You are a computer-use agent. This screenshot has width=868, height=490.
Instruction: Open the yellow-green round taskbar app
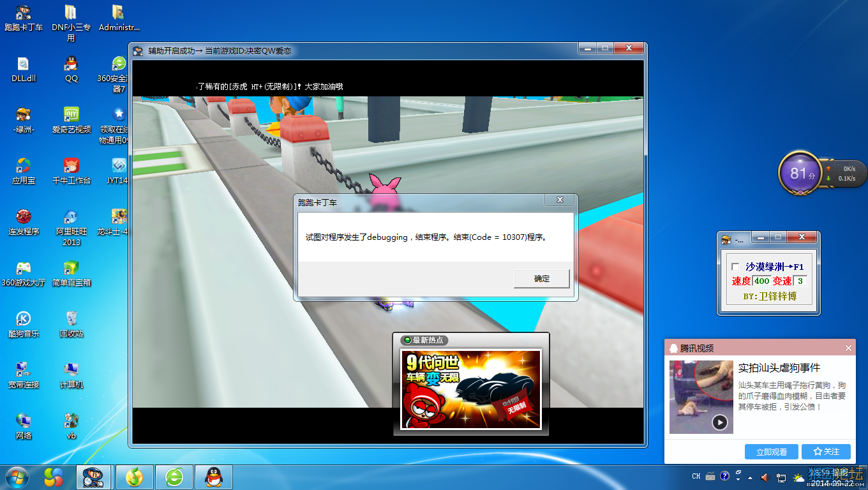pos(134,477)
